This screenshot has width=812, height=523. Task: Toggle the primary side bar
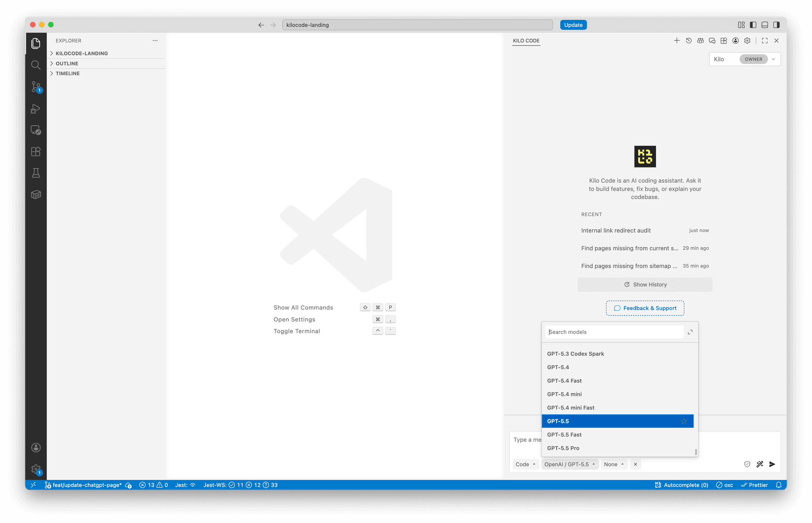tap(753, 25)
